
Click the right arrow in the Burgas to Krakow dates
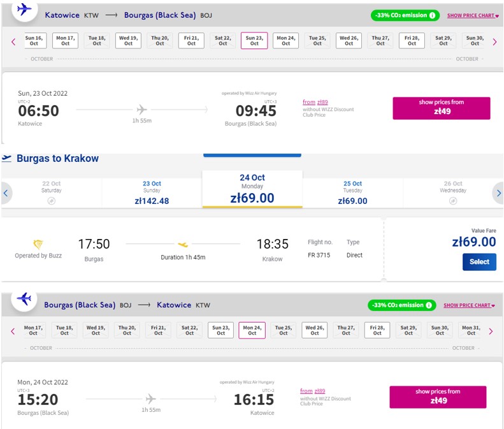pos(498,193)
